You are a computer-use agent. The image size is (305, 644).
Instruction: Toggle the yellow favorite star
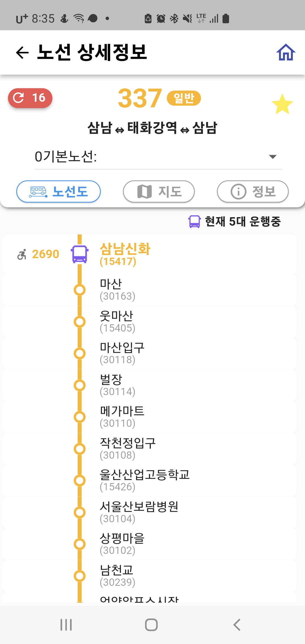click(x=282, y=104)
